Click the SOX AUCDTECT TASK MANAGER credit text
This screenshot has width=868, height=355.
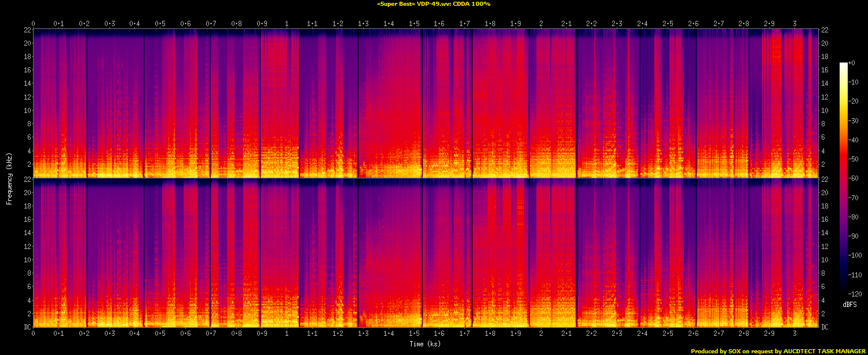click(x=778, y=351)
